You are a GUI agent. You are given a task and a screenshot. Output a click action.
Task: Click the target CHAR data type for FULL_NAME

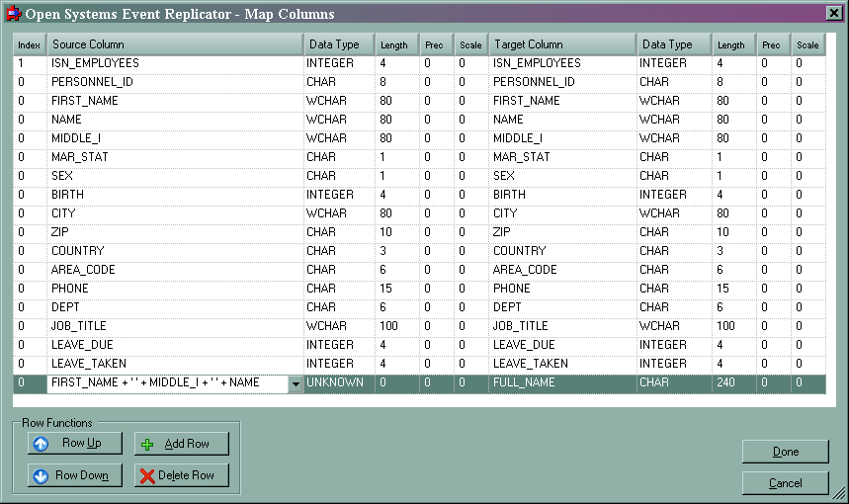[x=674, y=382]
